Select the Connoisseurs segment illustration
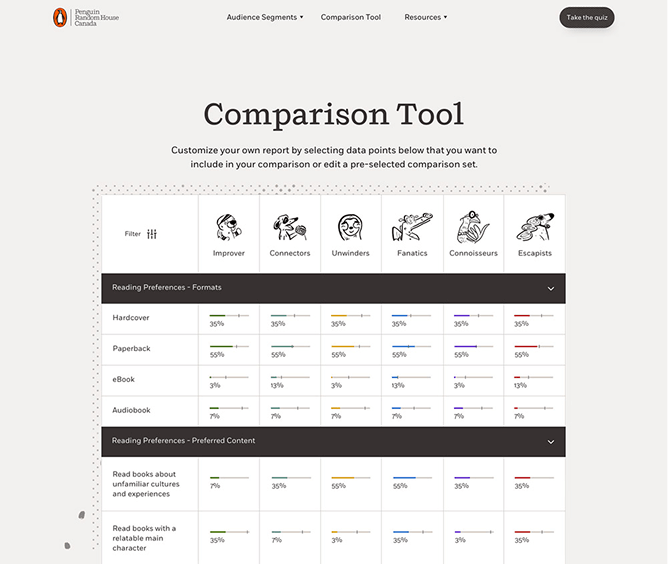668x564 pixels. tap(473, 228)
